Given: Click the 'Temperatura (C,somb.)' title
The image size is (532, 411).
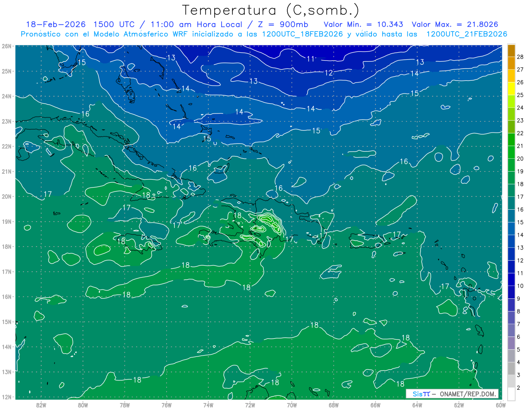Looking at the screenshot, I should point(271,10).
